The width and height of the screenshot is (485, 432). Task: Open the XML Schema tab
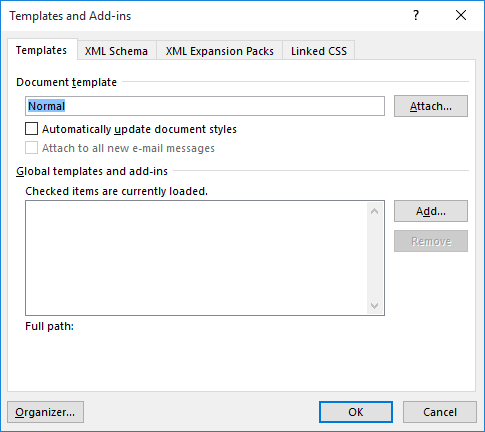(x=116, y=51)
